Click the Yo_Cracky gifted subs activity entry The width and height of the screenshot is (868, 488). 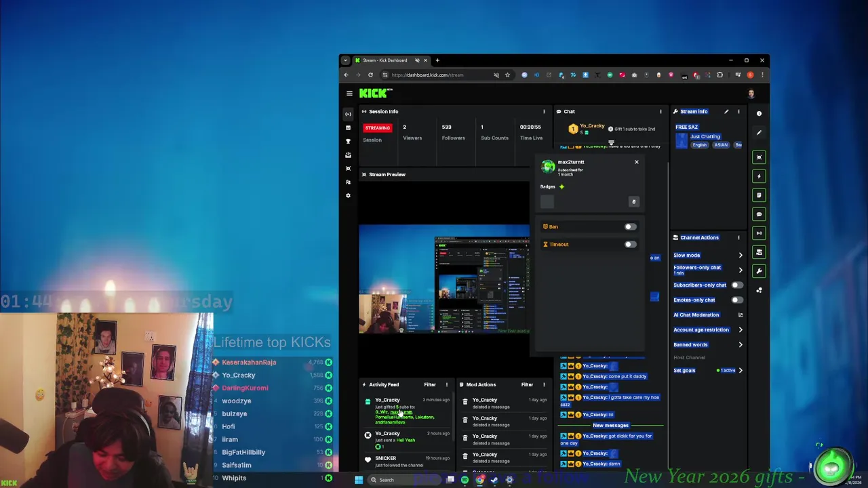pos(408,411)
